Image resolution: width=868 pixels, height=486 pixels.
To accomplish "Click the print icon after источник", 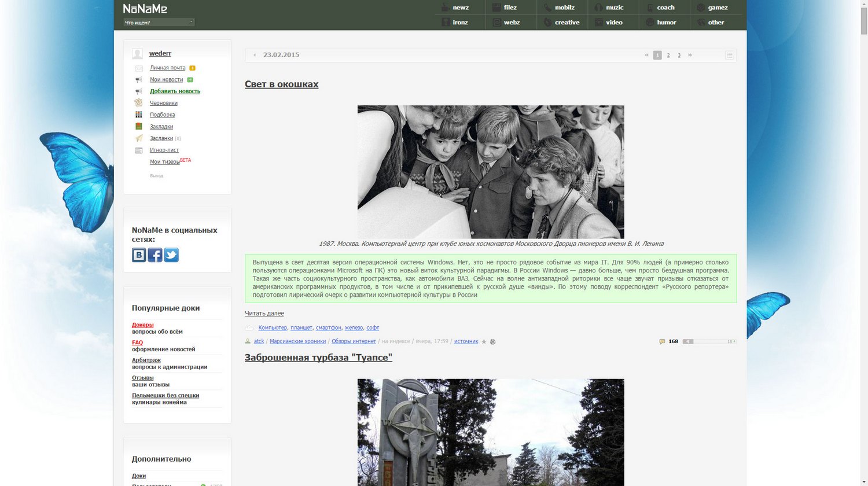I will (x=493, y=341).
